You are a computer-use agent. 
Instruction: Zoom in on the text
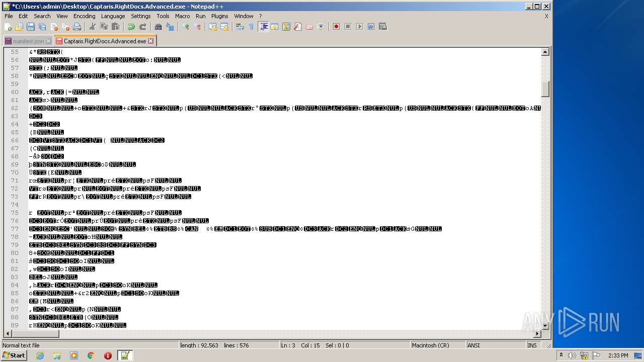coord(186,27)
